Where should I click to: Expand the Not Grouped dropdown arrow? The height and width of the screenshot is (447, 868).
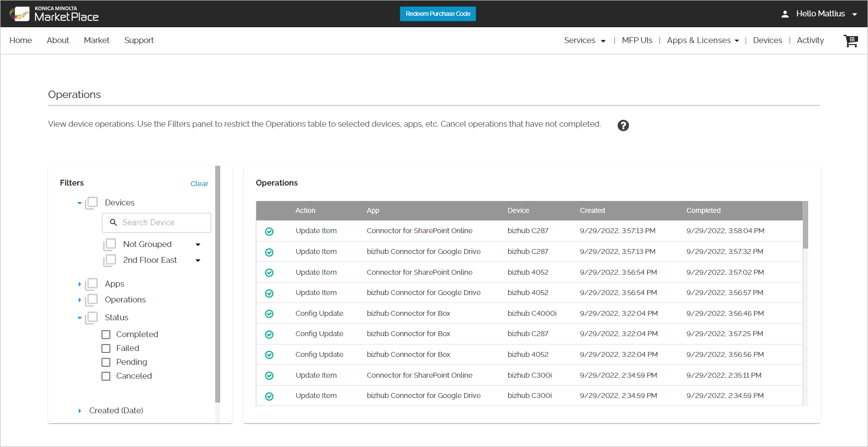point(198,245)
